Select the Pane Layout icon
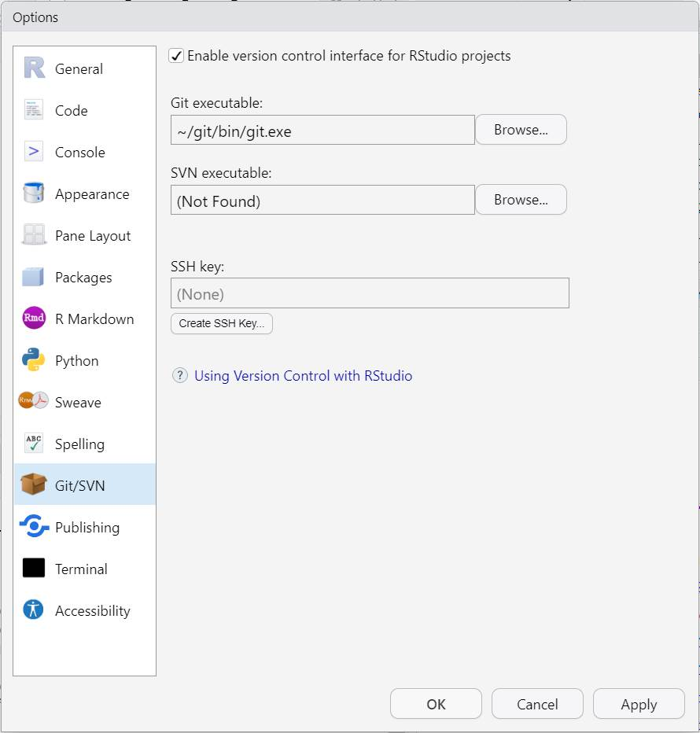700x733 pixels. coord(33,235)
